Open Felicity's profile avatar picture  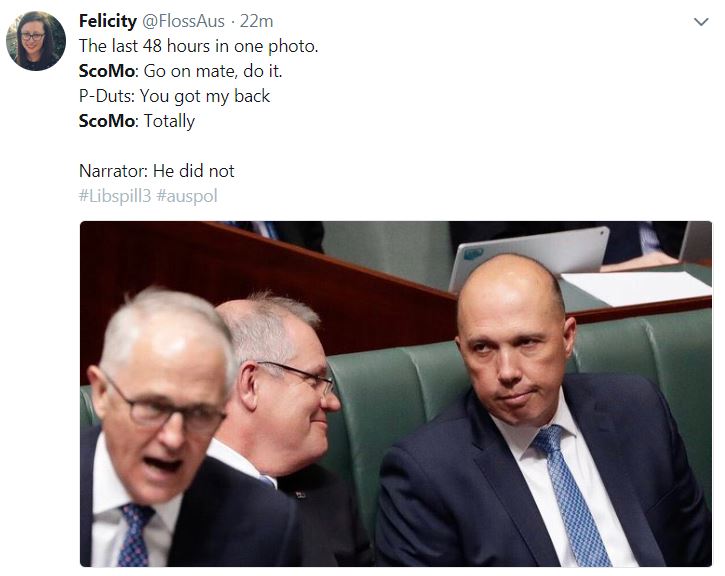click(36, 41)
